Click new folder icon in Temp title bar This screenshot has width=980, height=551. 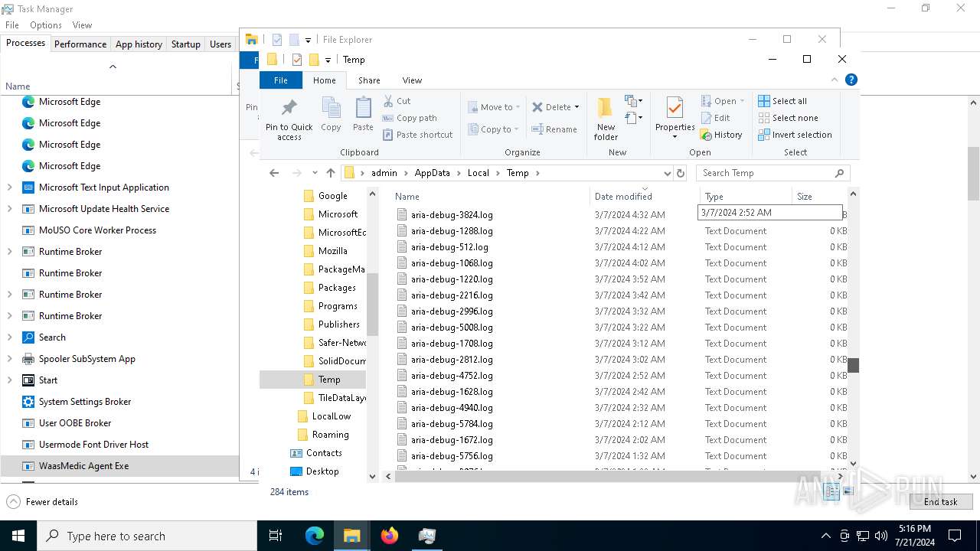[x=314, y=60]
